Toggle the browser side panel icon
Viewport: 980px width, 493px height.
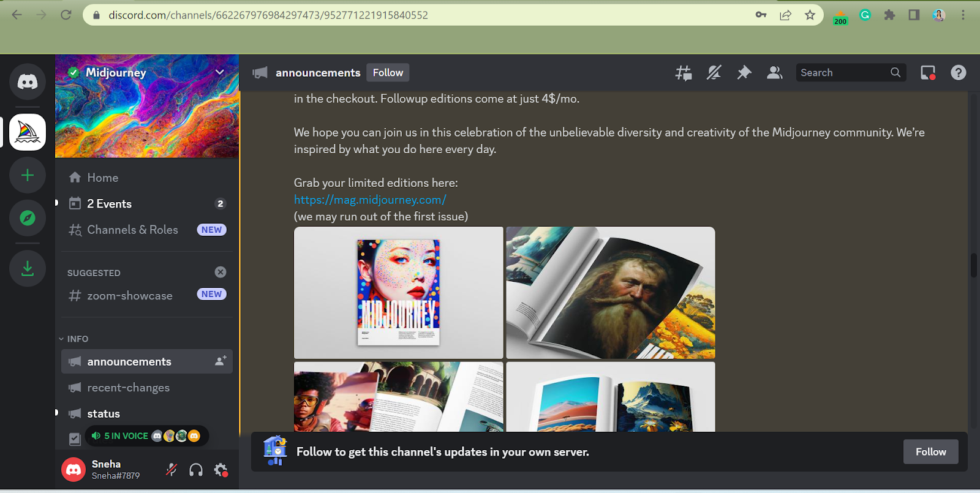click(x=914, y=15)
